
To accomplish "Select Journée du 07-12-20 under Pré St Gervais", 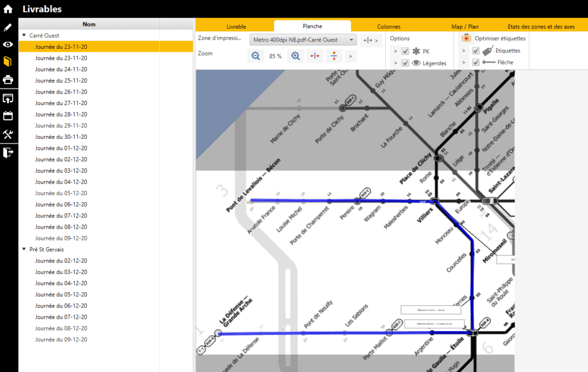I will pos(61,317).
